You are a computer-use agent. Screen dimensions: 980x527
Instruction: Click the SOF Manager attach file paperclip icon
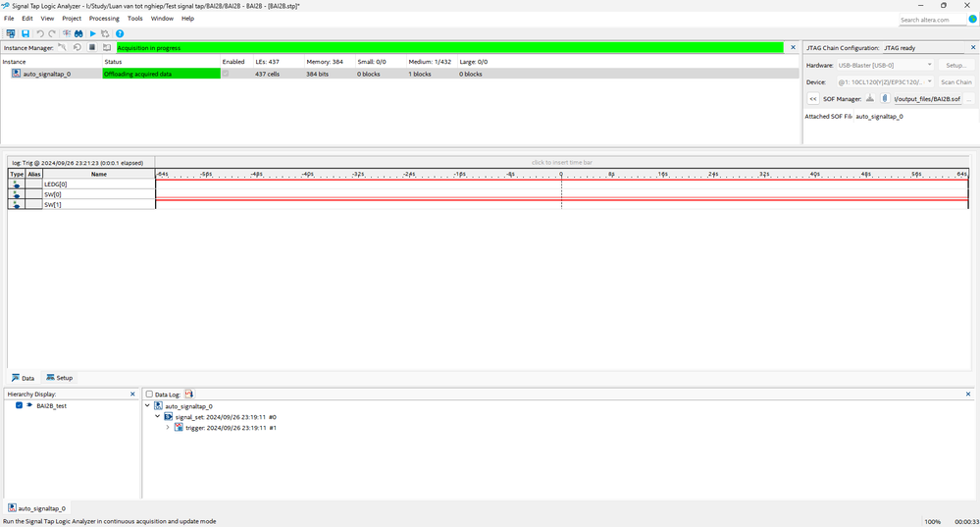(x=885, y=99)
